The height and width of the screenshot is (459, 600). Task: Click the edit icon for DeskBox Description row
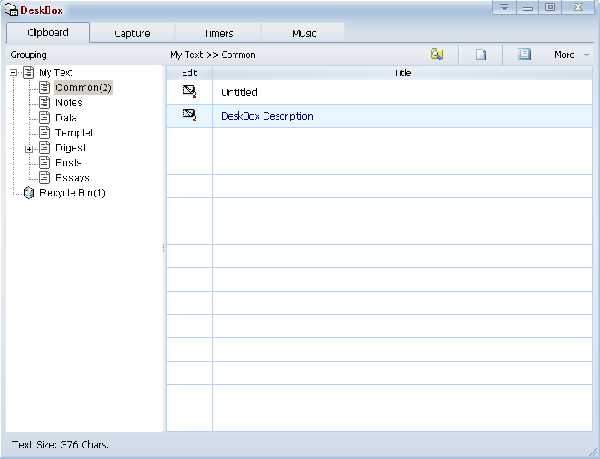click(x=189, y=114)
